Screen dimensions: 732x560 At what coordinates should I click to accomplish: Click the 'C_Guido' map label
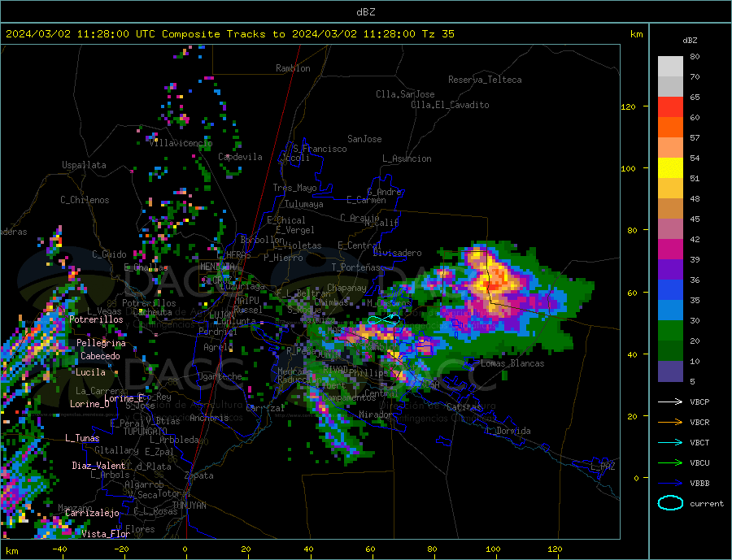[x=109, y=254]
